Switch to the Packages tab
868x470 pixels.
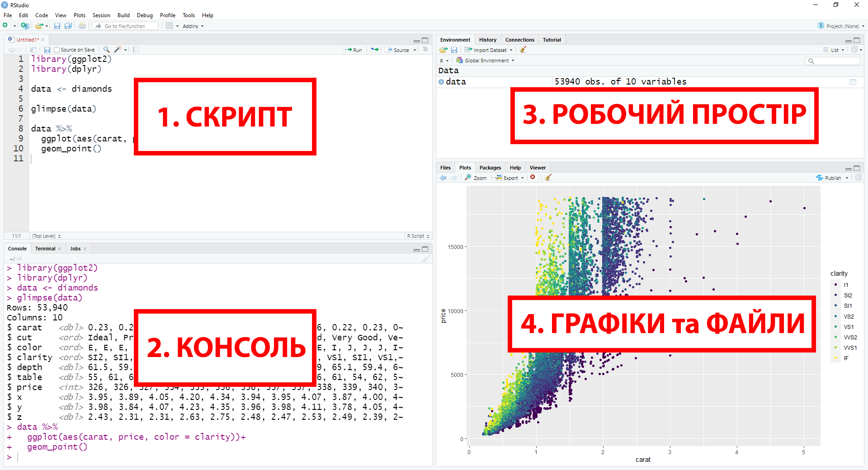[490, 168]
